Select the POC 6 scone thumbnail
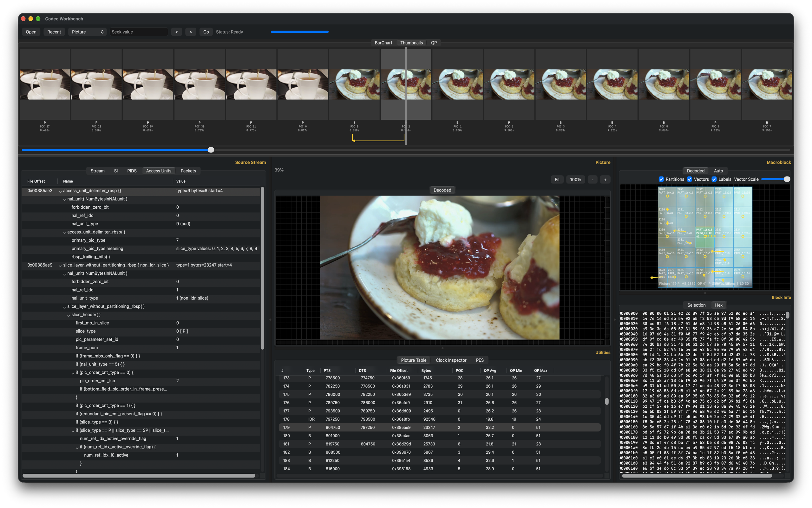This screenshot has width=812, height=508. (509, 84)
